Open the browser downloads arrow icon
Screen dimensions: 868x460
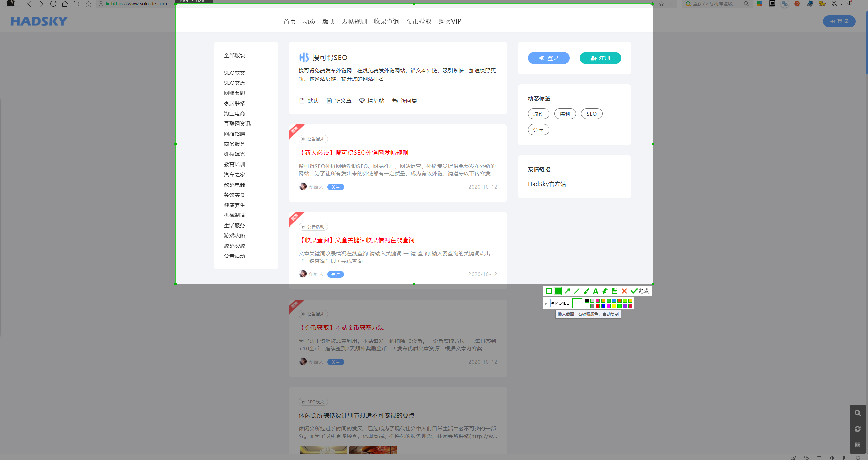(x=849, y=4)
